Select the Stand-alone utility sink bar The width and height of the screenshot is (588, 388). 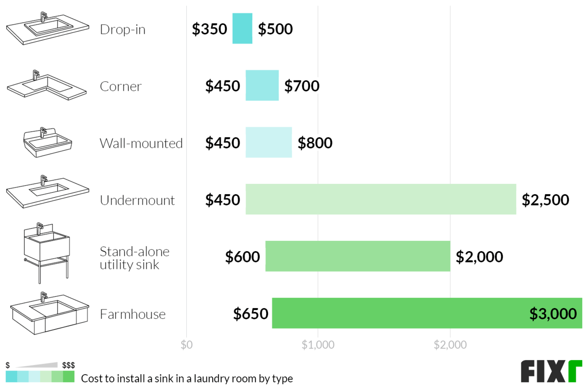click(358, 256)
